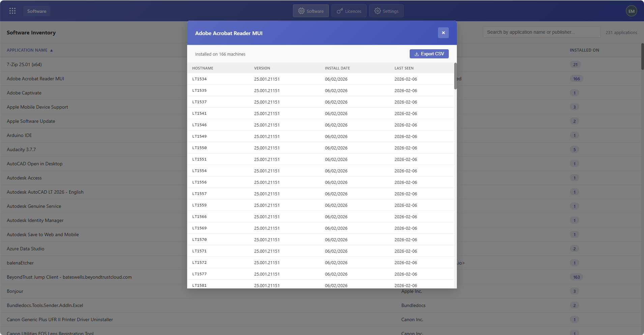Sort by Application Name ascending arrow
This screenshot has width=644, height=335.
(x=52, y=50)
